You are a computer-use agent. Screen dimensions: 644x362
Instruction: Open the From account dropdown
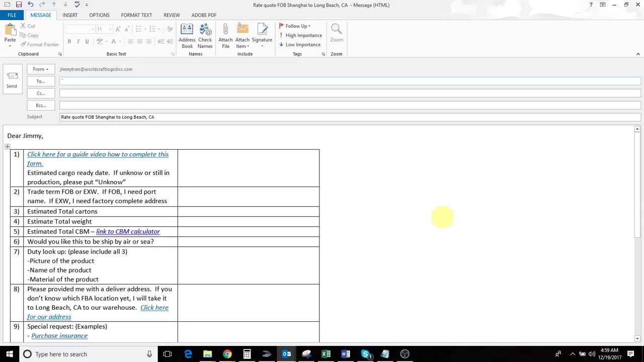point(41,69)
